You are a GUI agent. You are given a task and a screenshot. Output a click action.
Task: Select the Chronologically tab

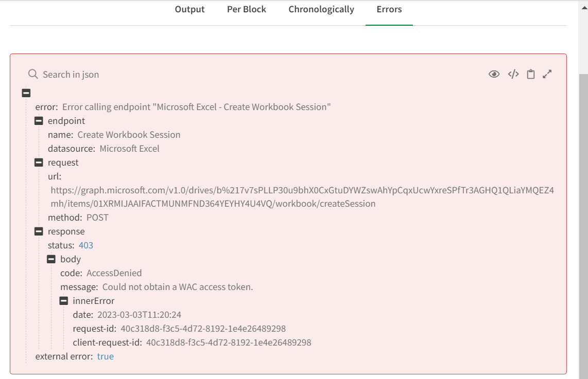coord(321,9)
